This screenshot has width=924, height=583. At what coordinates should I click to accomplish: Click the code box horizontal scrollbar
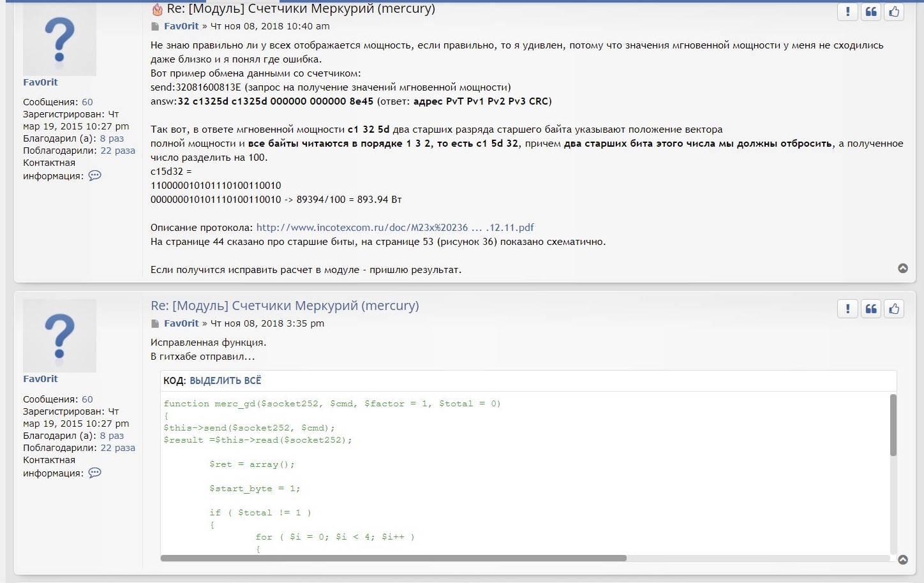[x=393, y=558]
